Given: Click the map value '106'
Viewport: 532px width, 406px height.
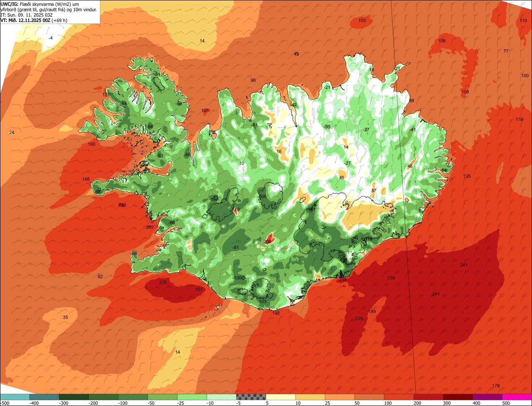Looking at the screenshot, I should coord(442,41).
